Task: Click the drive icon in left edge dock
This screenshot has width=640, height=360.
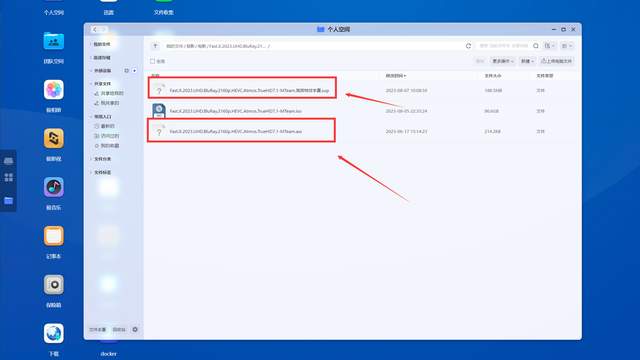Action: pos(9,160)
